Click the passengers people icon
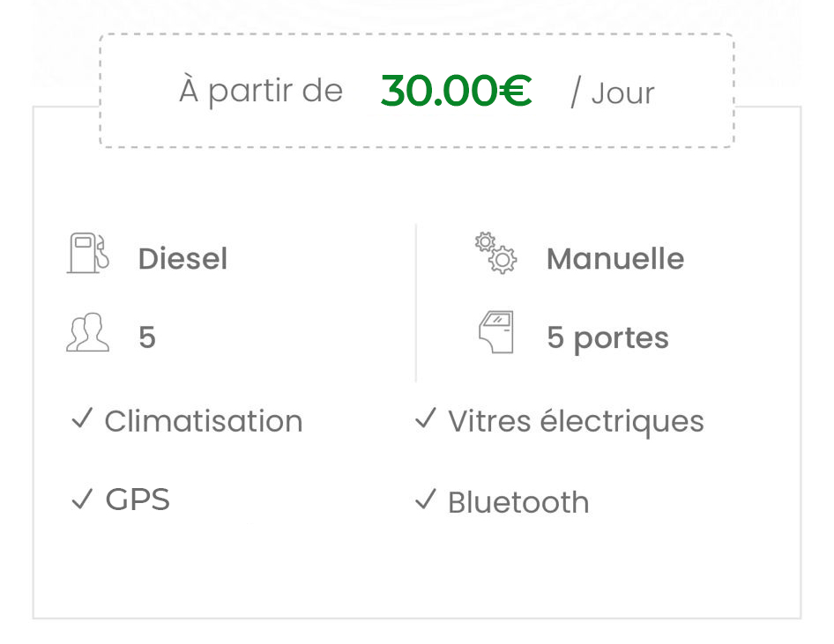Image resolution: width=834 pixels, height=644 pixels. 88,332
